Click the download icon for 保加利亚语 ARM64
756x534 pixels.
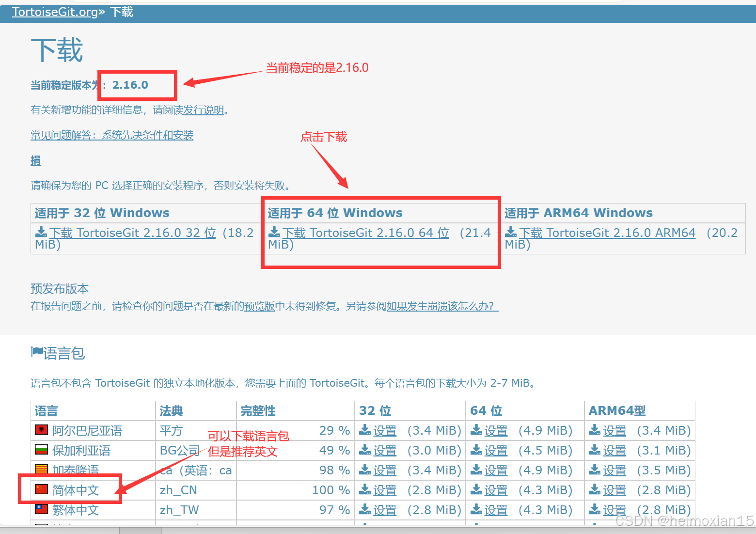pos(595,450)
